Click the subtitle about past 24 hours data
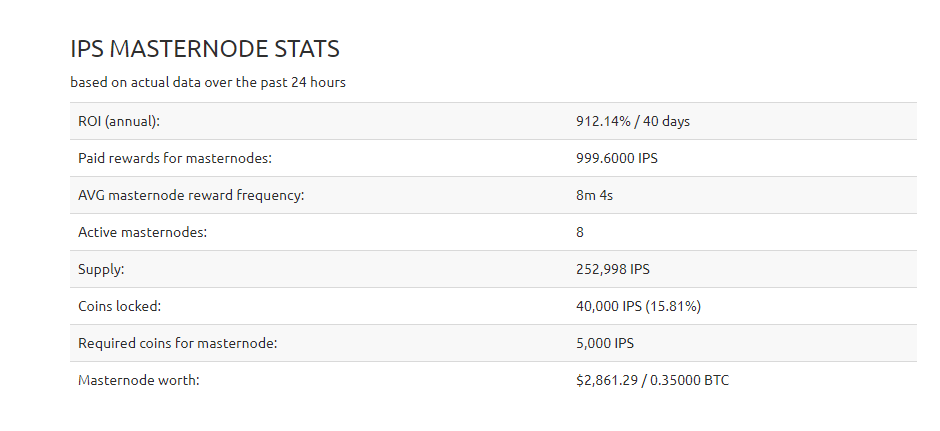This screenshot has width=940, height=431. [x=208, y=82]
